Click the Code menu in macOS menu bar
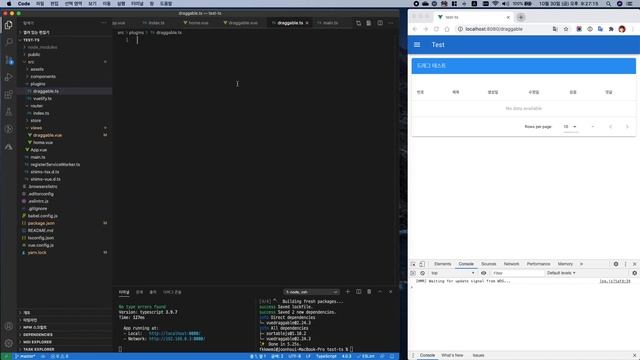Viewport: 640px width, 360px height. click(x=24, y=4)
